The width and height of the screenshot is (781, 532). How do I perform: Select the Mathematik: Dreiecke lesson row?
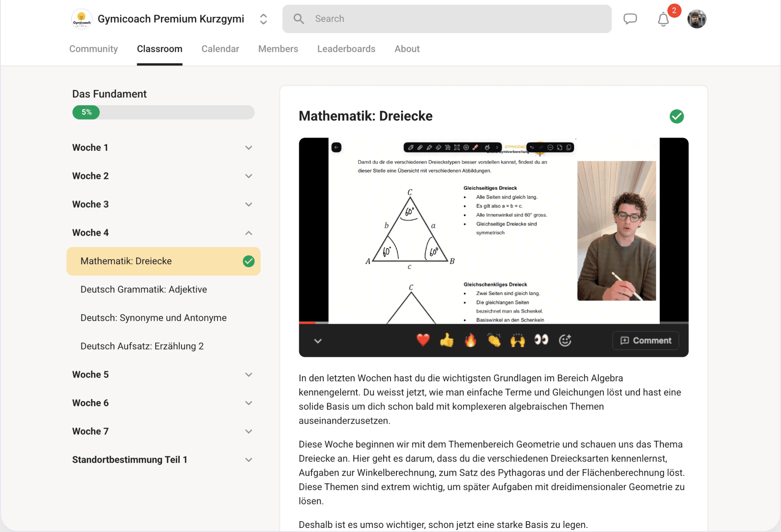click(163, 261)
